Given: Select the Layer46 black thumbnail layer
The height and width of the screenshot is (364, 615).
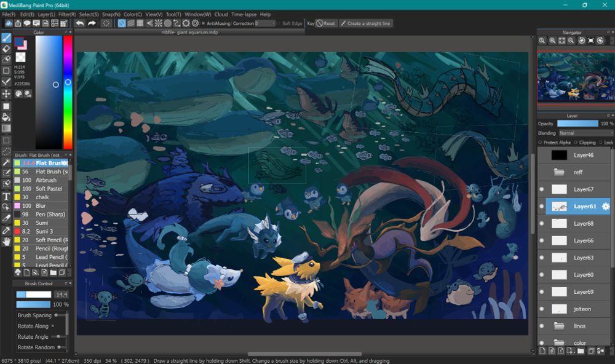Looking at the screenshot, I should (x=574, y=156).
